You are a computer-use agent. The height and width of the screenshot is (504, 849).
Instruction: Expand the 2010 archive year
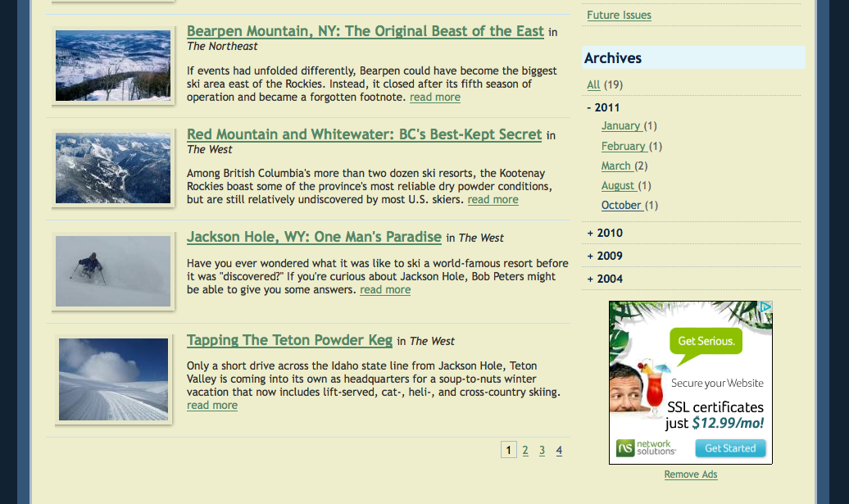(x=605, y=233)
